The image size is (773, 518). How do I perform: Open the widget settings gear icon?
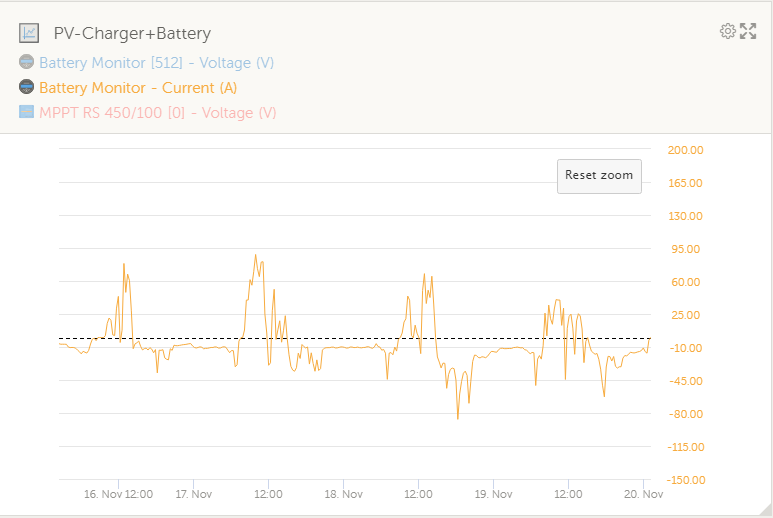[728, 31]
